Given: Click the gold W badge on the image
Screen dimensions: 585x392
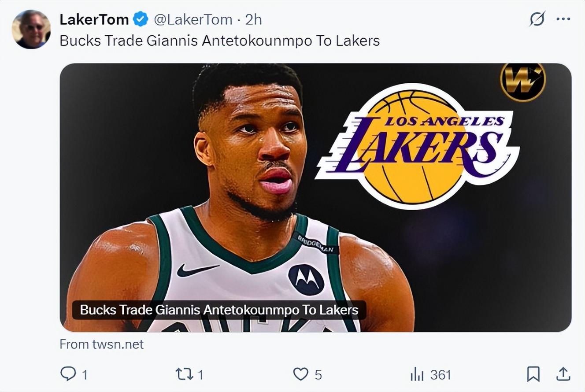Looking at the screenshot, I should click(x=523, y=81).
